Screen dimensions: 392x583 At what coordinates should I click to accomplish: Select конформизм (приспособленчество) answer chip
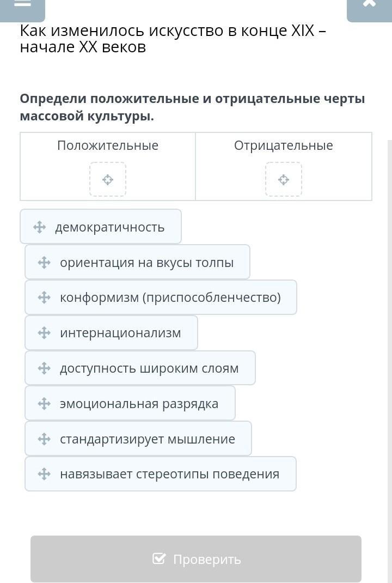[x=170, y=297]
